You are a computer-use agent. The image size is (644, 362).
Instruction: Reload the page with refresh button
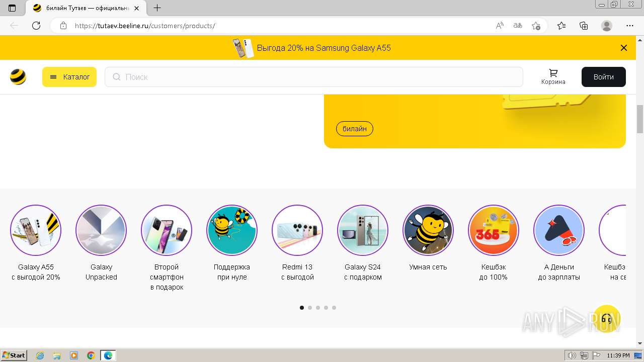[x=36, y=26]
